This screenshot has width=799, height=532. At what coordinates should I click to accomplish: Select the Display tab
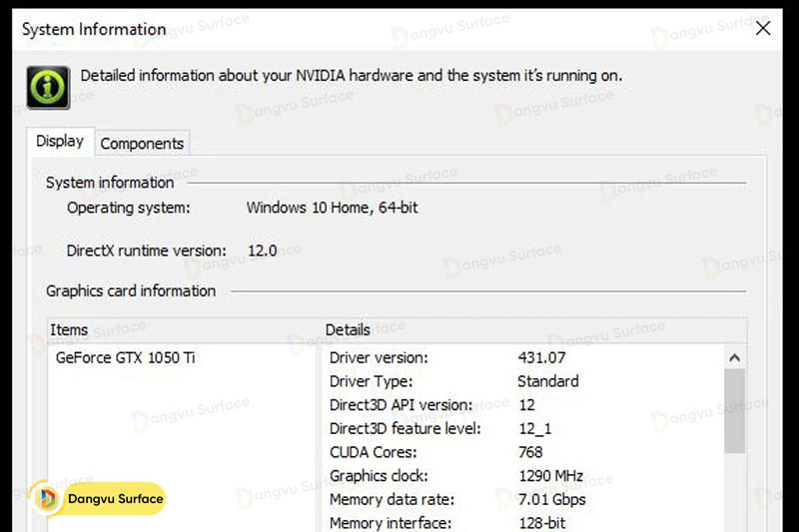(60, 142)
